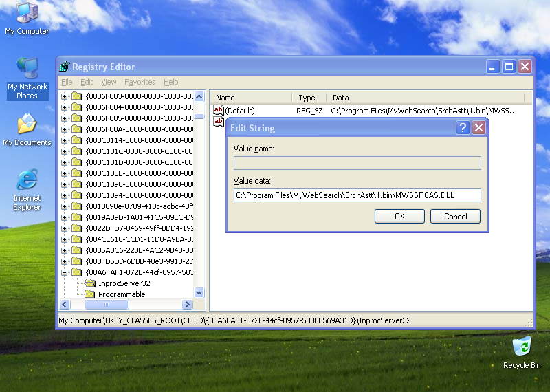Open the My Computer desktop icon
The height and width of the screenshot is (392, 550).
27,13
